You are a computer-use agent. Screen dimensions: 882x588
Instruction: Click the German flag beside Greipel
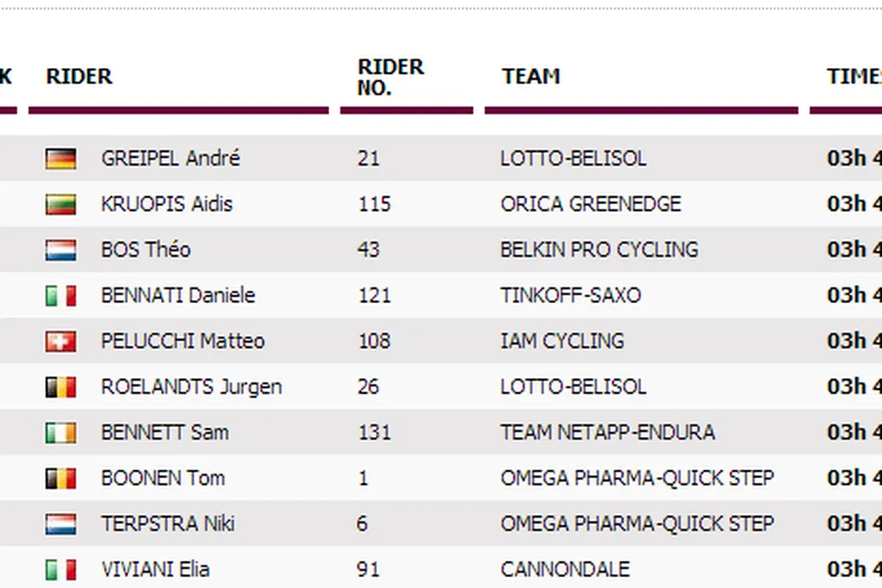click(60, 159)
